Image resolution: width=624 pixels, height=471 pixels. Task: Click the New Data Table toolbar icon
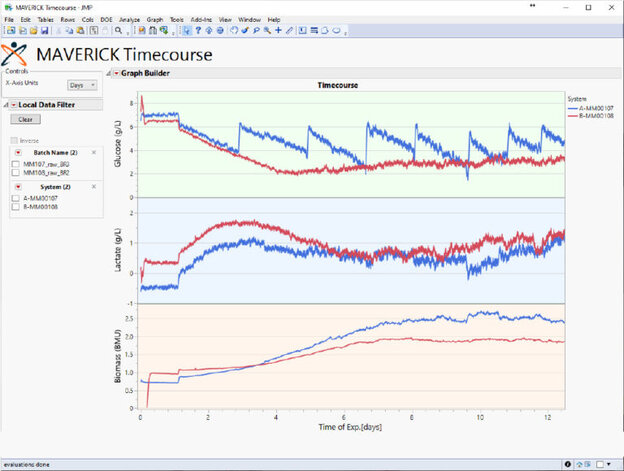pyautogui.click(x=11, y=30)
